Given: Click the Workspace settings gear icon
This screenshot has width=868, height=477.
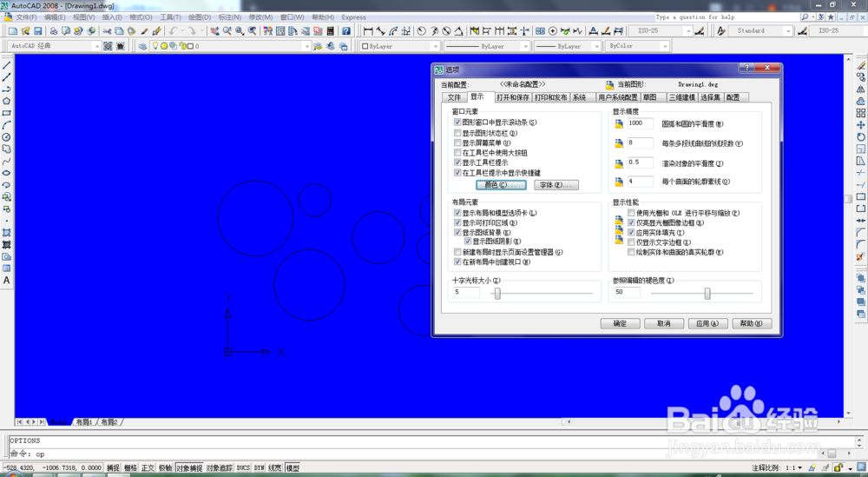Looking at the screenshot, I should tap(108, 46).
